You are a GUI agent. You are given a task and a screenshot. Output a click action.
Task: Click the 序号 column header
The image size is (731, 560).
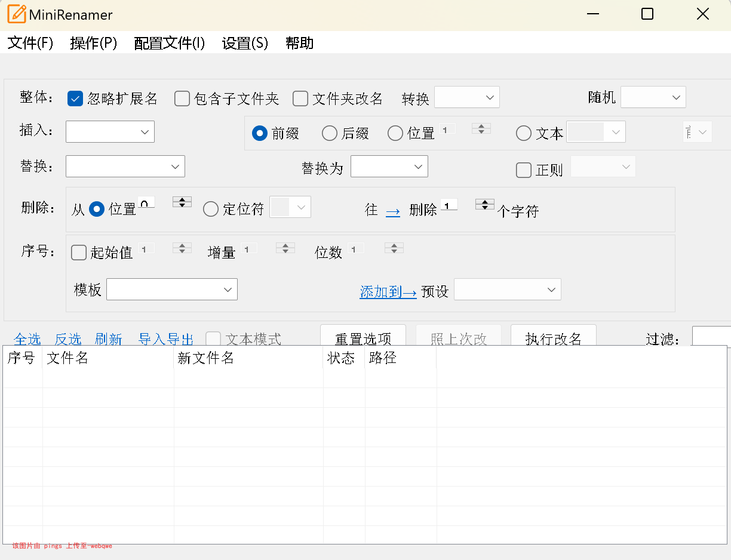pyautogui.click(x=23, y=358)
